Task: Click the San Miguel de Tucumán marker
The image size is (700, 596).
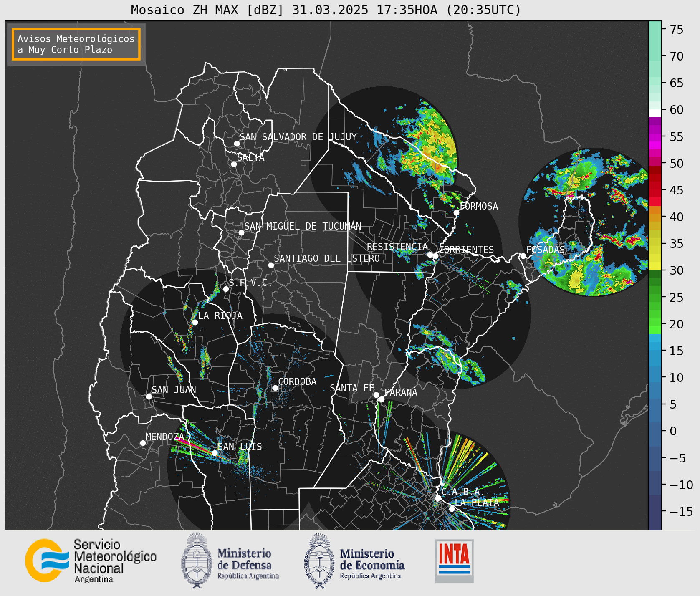Action: pos(241,232)
